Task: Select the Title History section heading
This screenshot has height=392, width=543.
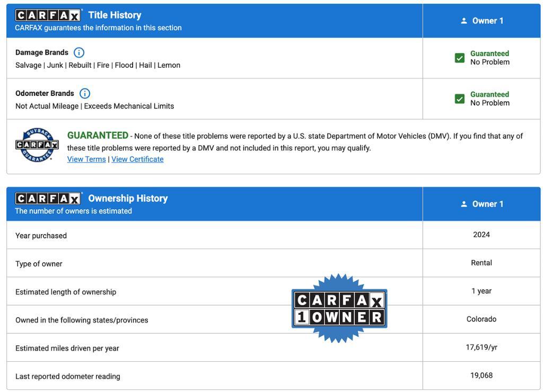Action: coord(115,15)
